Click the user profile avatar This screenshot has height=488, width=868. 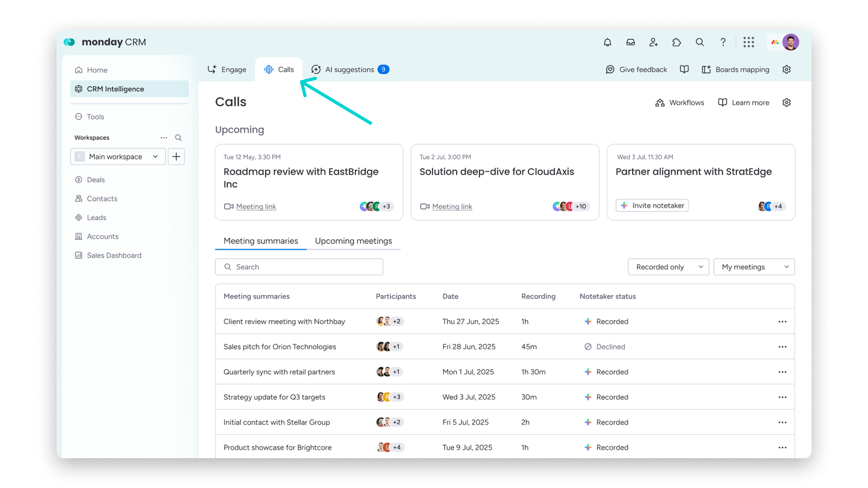coord(791,42)
